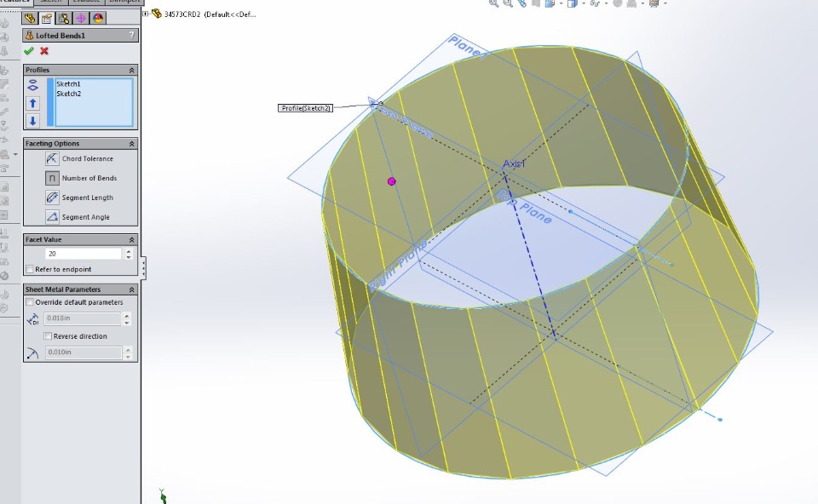Viewport: 818px width, 504px height.
Task: Expand the 34573CRD2 flyout tree node
Action: pos(146,14)
